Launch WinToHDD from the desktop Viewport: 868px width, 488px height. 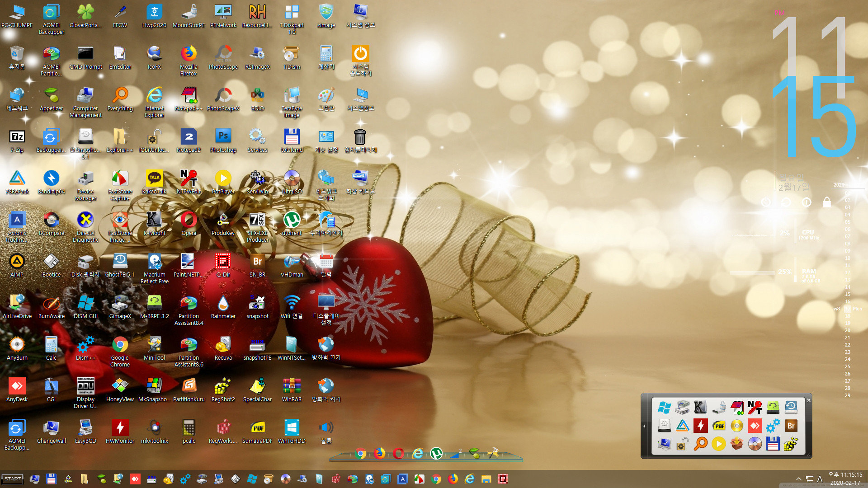(x=292, y=432)
